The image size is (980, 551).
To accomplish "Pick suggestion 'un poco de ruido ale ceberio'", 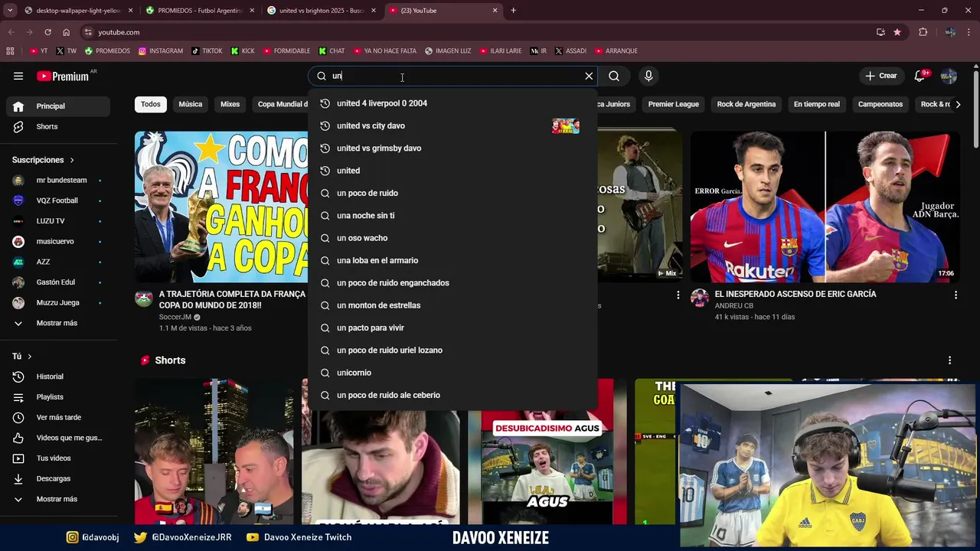I will 452,395.
